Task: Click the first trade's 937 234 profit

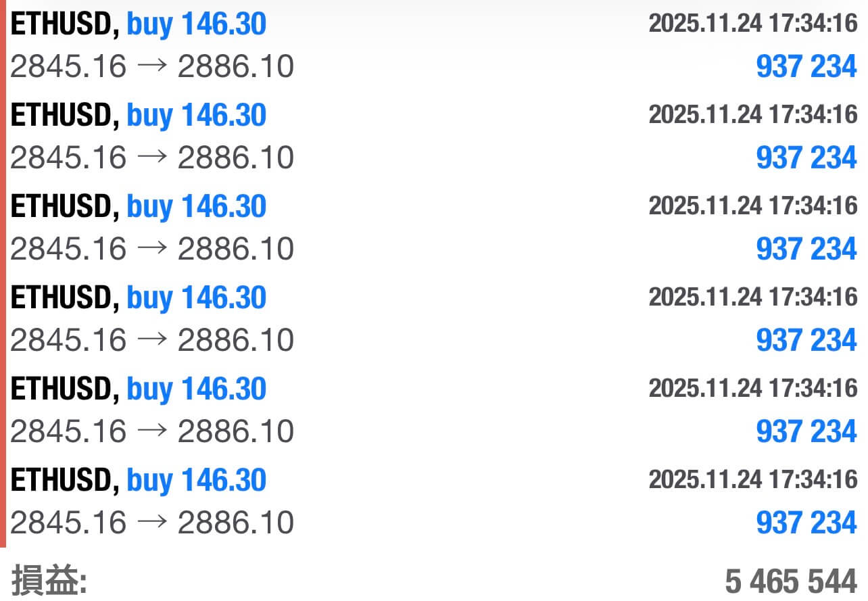Action: tap(806, 67)
